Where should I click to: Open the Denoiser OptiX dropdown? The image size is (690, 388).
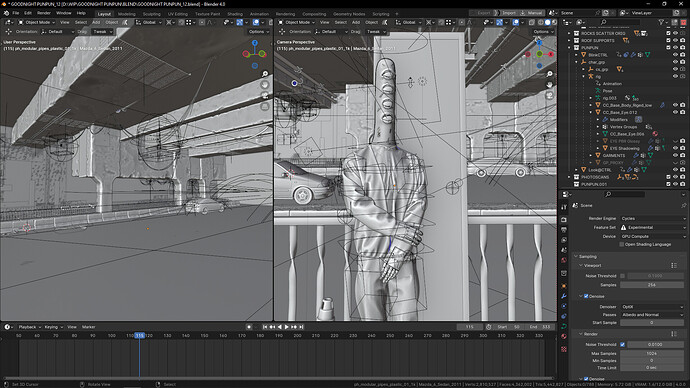coord(652,307)
